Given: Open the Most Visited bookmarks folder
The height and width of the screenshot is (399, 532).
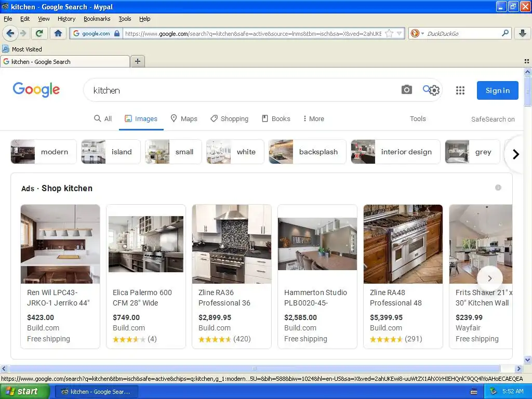Looking at the screenshot, I should pos(22,49).
